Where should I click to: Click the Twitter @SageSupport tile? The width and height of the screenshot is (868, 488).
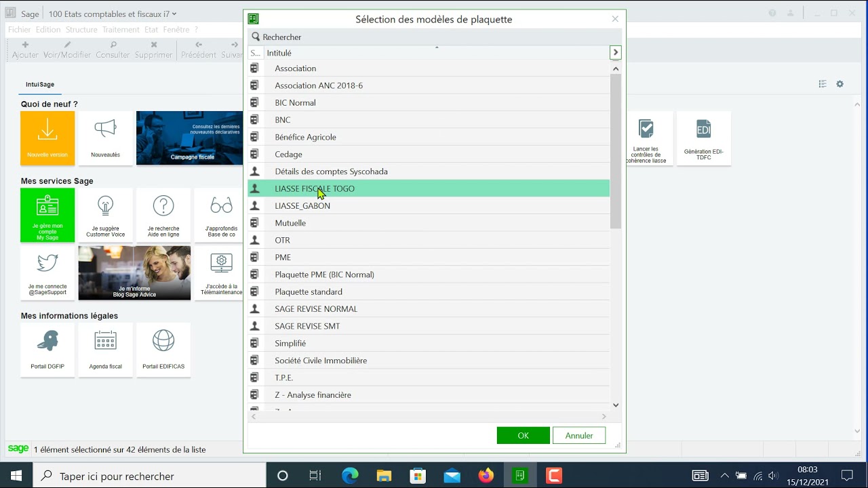[x=47, y=273]
